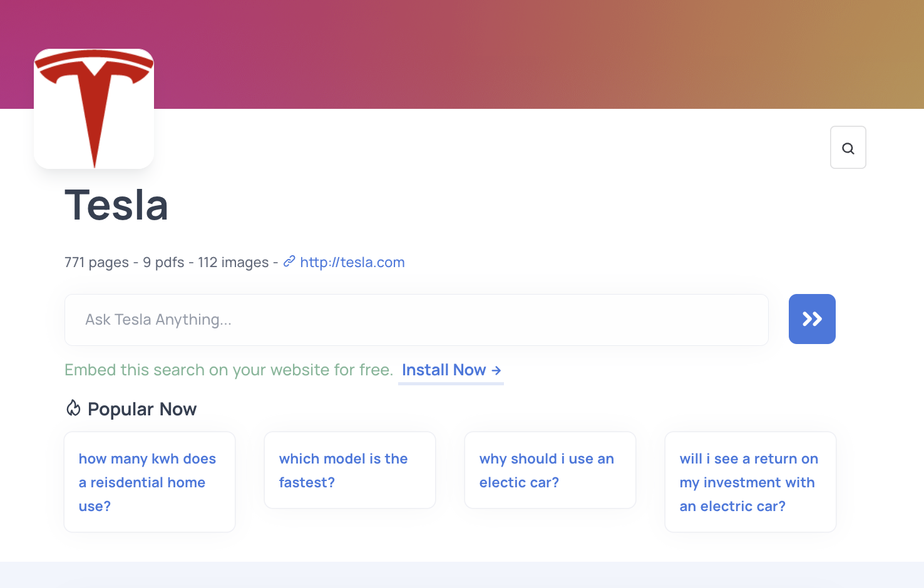The height and width of the screenshot is (588, 924).
Task: Click the Tesla page heading
Action: 116,205
